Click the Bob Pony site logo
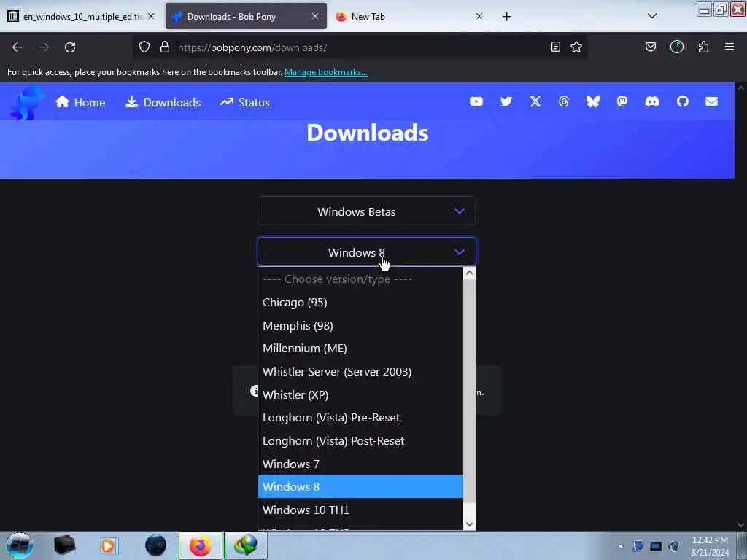The width and height of the screenshot is (747, 560). 27,102
